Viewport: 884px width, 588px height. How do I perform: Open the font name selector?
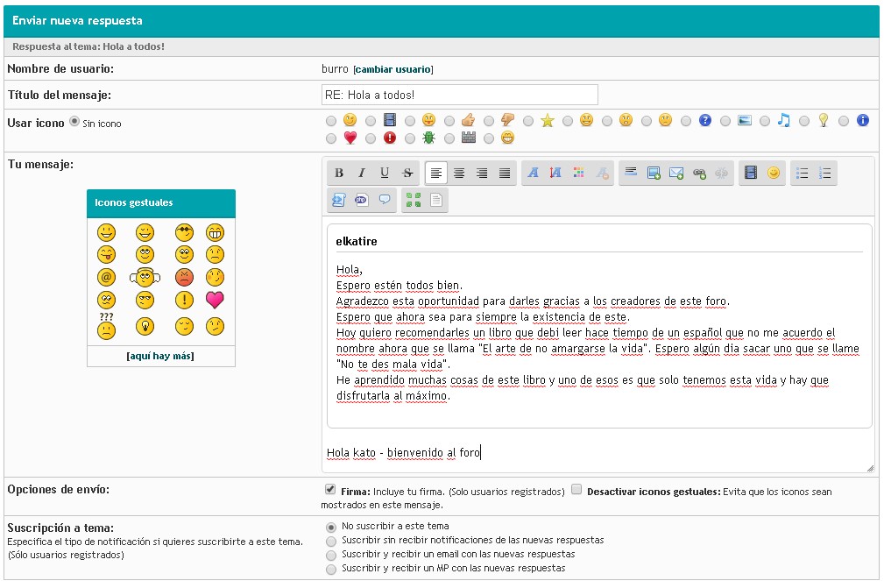pyautogui.click(x=533, y=174)
